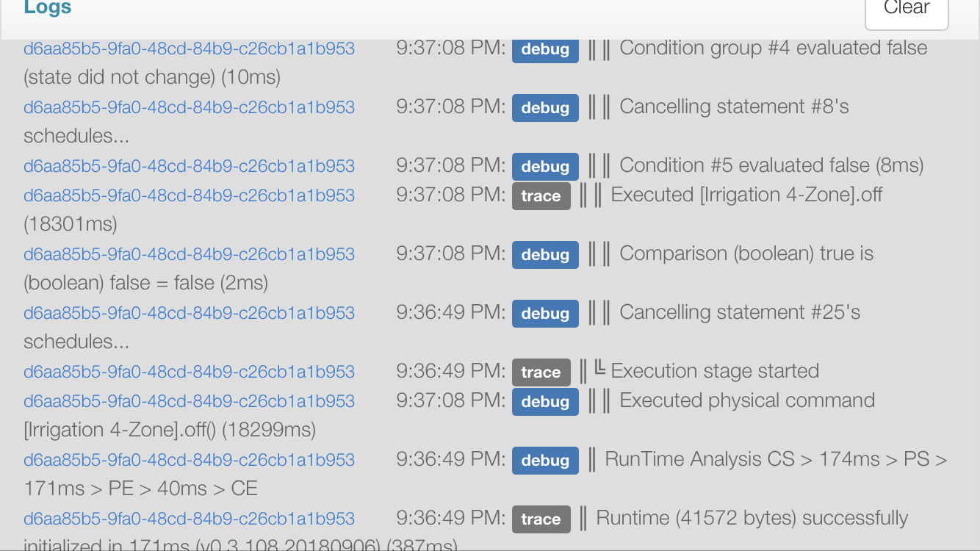Screen dimensions: 980x551
Task: Click debug badge on Condition #5 evaluated false line
Action: click(x=545, y=167)
